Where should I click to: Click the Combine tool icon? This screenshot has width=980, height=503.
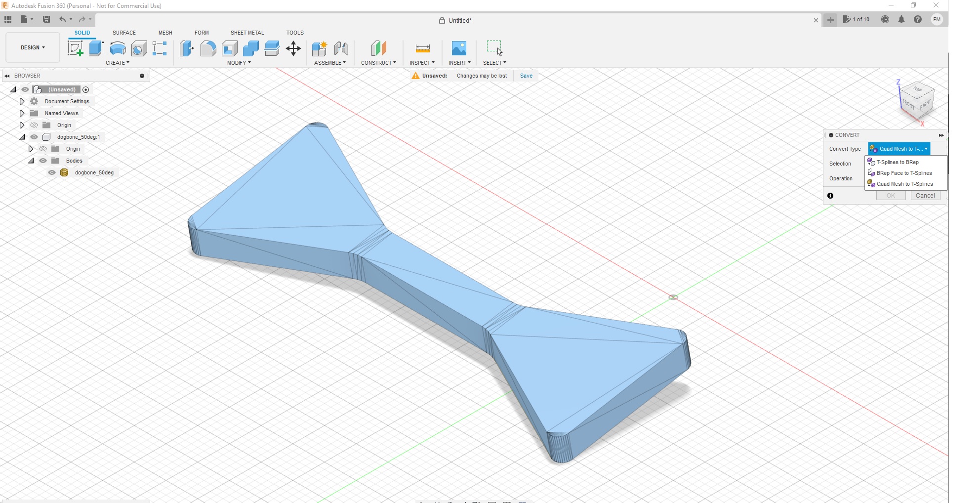pyautogui.click(x=251, y=48)
